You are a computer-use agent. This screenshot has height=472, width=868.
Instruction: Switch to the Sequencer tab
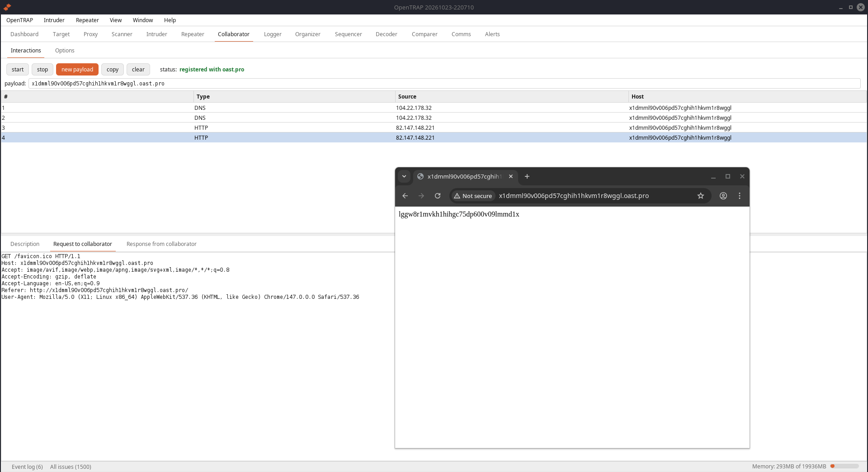pyautogui.click(x=349, y=34)
